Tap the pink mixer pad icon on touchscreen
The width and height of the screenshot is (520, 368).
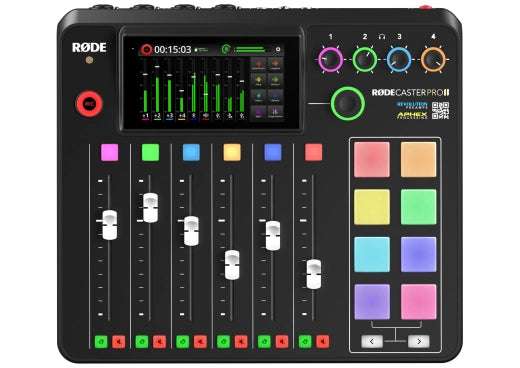pyautogui.click(x=275, y=112)
